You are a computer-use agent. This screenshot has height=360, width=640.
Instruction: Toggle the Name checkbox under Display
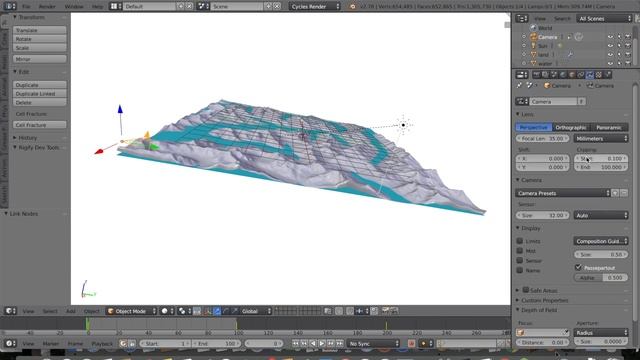click(x=520, y=270)
